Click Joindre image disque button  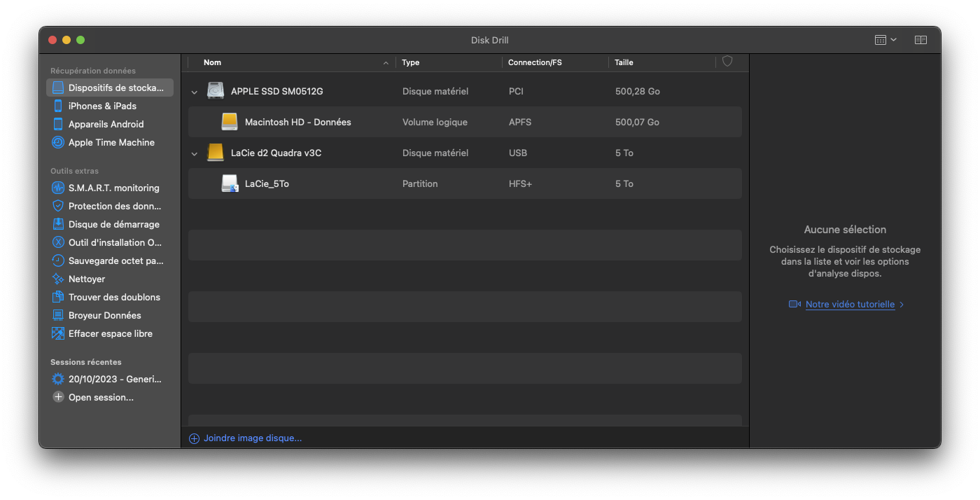click(x=252, y=438)
